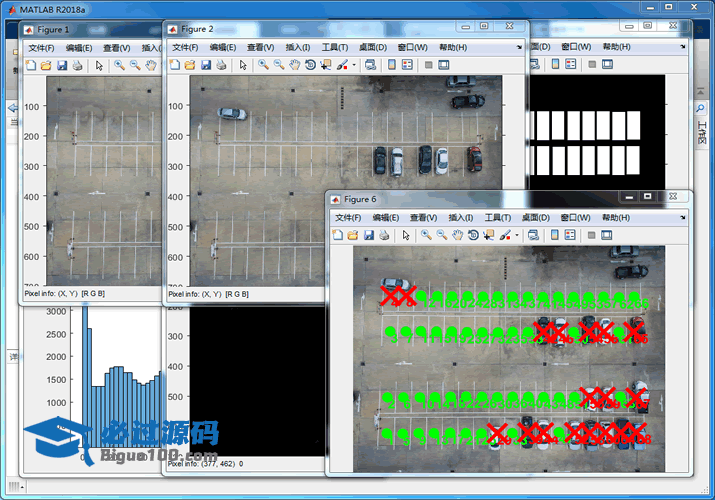Open the 帮助(H) menu in Figure 6
This screenshot has height=500, width=715.
613,217
